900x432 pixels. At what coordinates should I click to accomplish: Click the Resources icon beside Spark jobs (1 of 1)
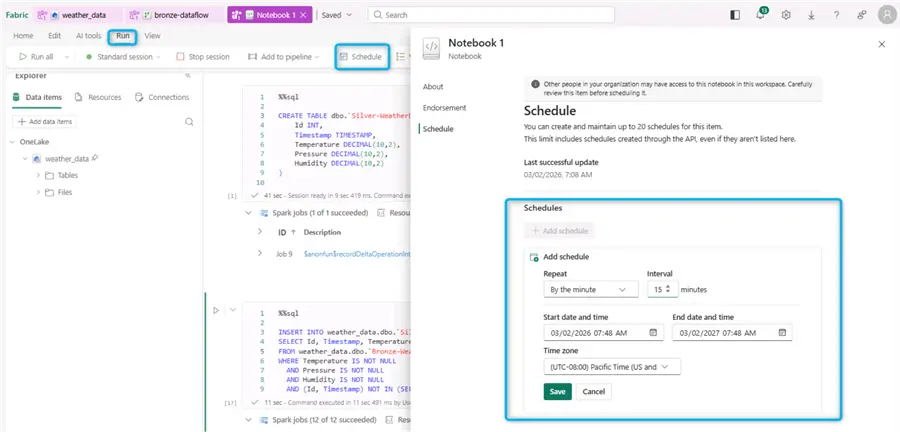click(x=381, y=213)
